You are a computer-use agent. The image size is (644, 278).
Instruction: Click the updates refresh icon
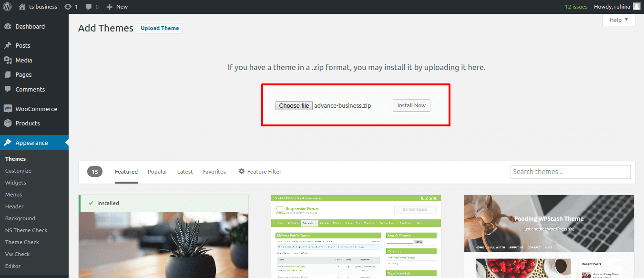(68, 7)
